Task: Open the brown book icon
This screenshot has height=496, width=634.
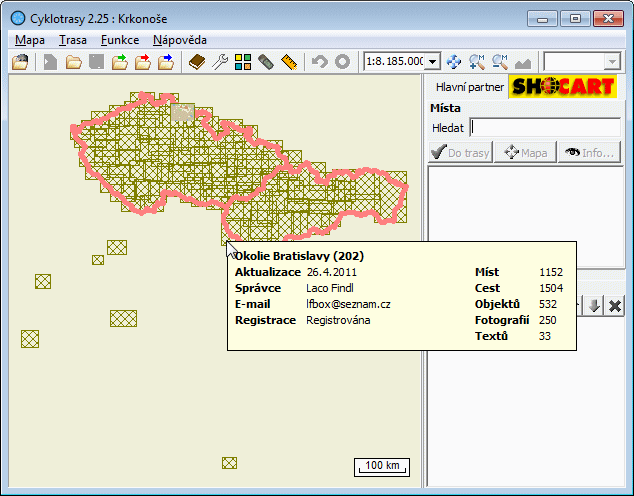Action: (197, 62)
